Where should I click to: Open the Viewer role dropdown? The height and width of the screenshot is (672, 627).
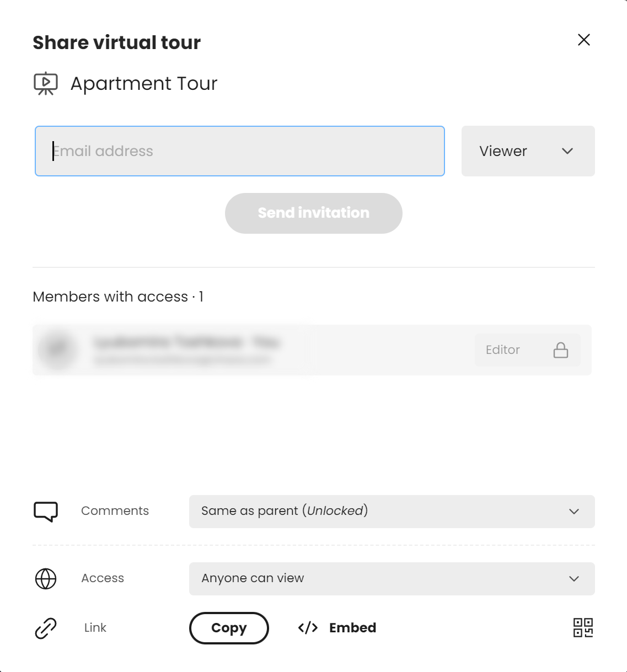tap(528, 151)
